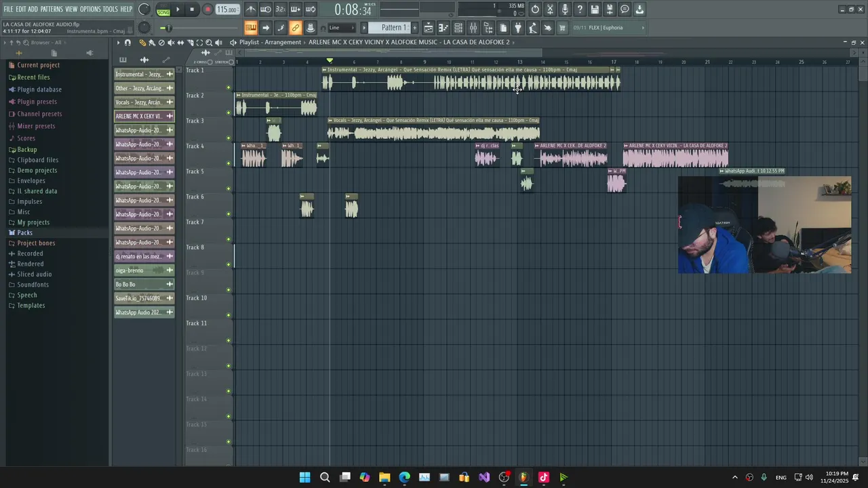Click the 115.000 tempo field
868x488 pixels.
coord(227,9)
